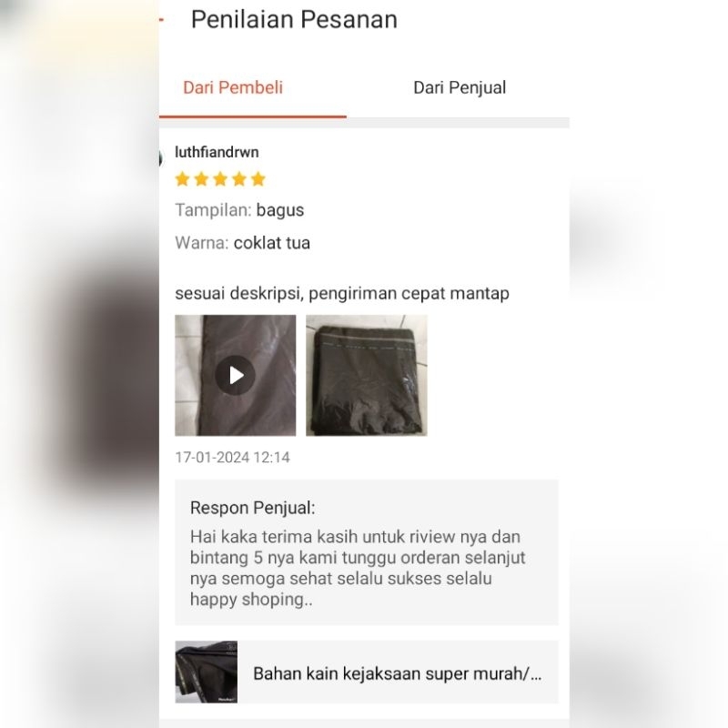This screenshot has height=728, width=728.
Task: Click the Warna coklat tua variation line
Action: click(242, 243)
